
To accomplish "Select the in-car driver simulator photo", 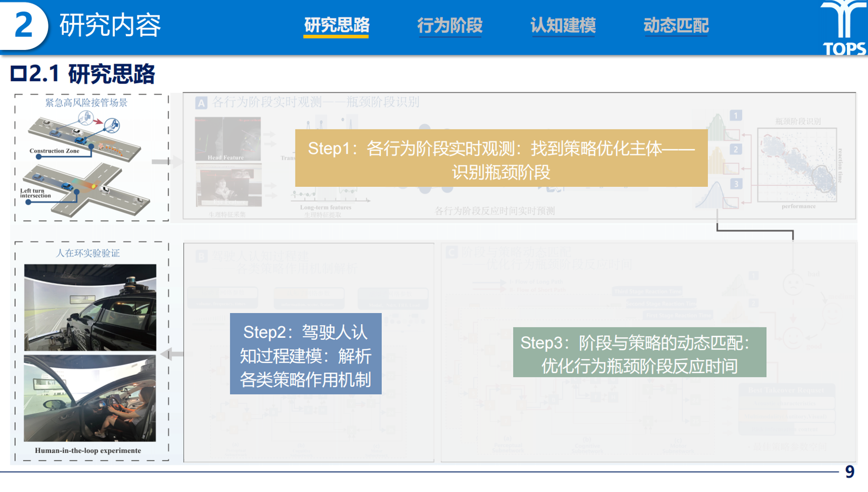I will point(90,398).
